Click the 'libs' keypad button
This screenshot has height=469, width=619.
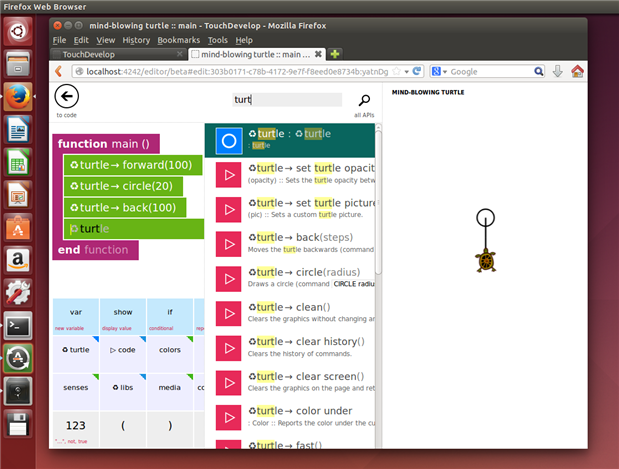[123, 392]
